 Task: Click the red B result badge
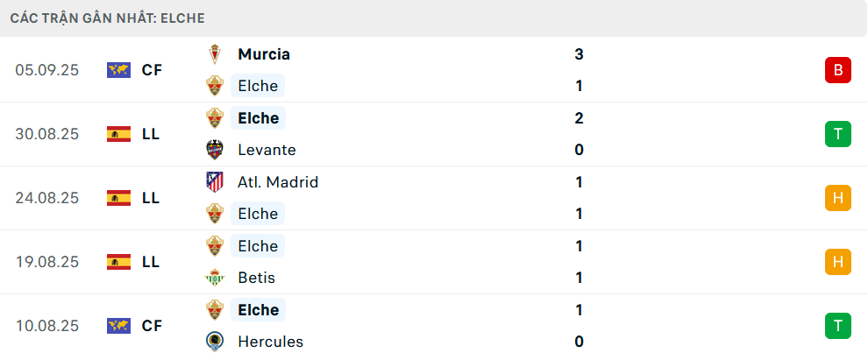(x=838, y=70)
